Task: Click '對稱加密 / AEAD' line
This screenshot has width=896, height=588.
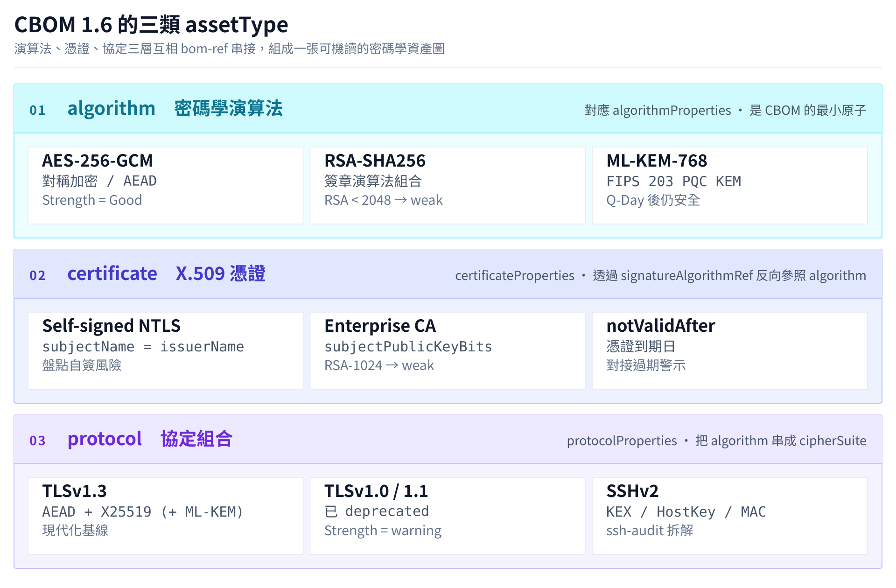Action: [99, 181]
